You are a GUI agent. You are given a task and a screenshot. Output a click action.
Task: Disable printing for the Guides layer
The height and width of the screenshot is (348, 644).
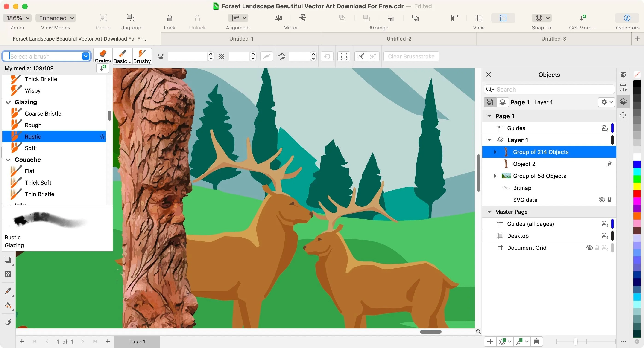[605, 128]
